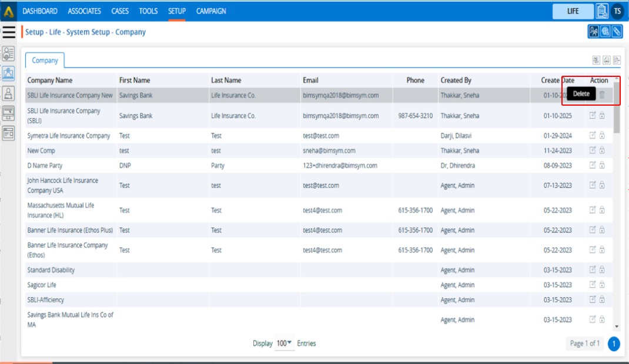Go to DASHBOARD in top navigation
This screenshot has width=629, height=364.
40,11
